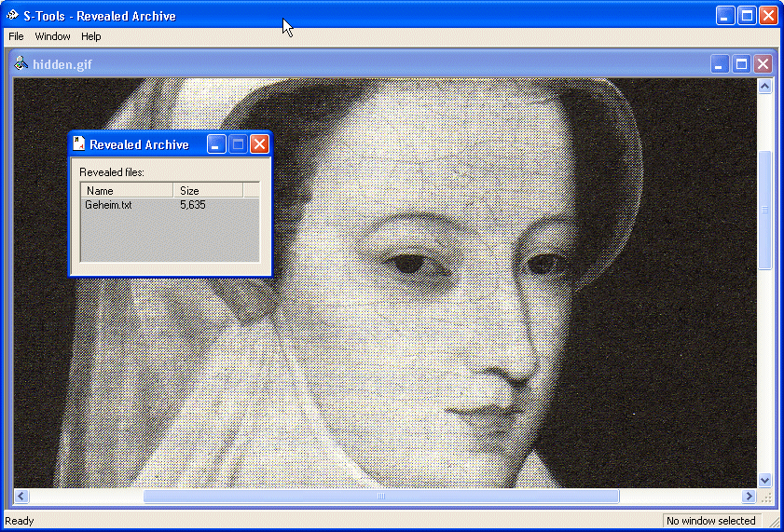Maximize the S-Tools main window
Viewport: 784px width, 532px height.
(x=747, y=16)
